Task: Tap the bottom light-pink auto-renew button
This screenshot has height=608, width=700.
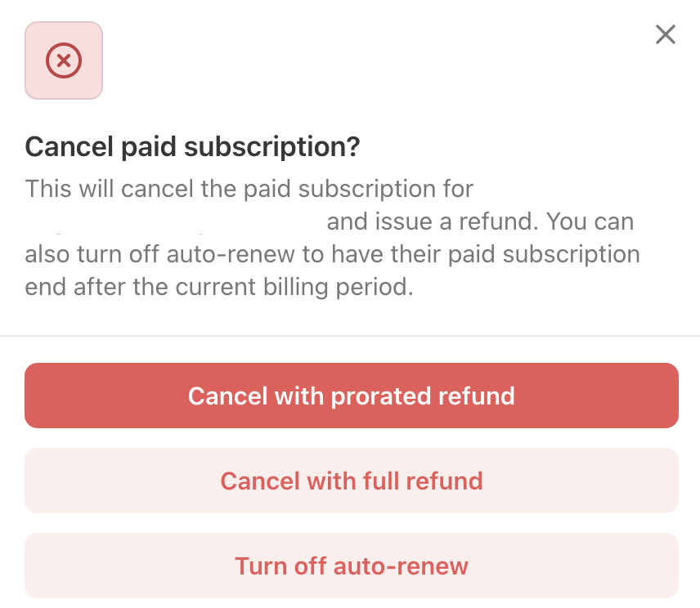Action: click(x=352, y=566)
